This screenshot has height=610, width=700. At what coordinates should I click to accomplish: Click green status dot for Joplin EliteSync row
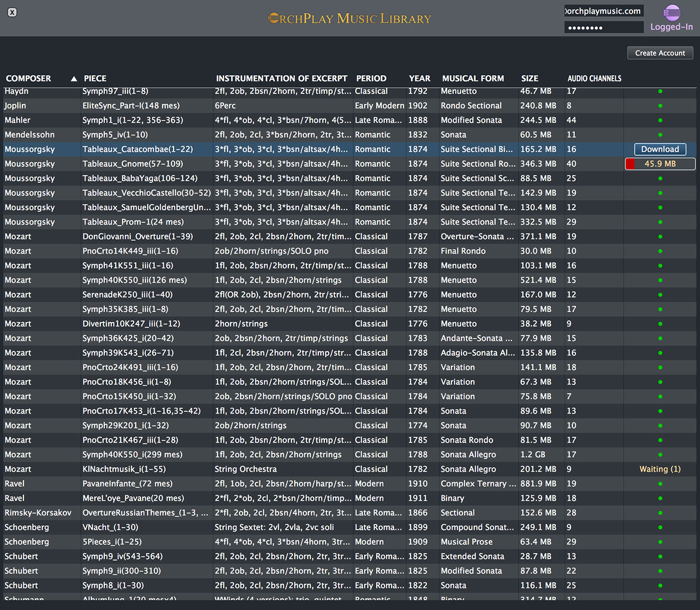(x=660, y=106)
